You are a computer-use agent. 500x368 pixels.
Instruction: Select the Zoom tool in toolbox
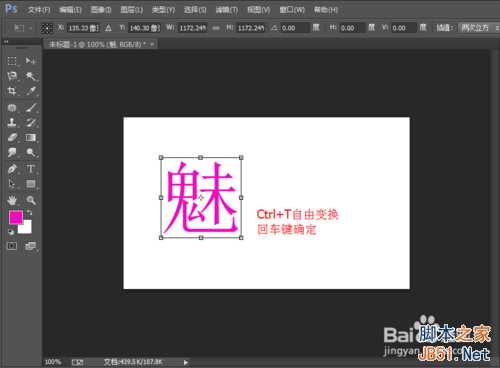click(x=30, y=200)
